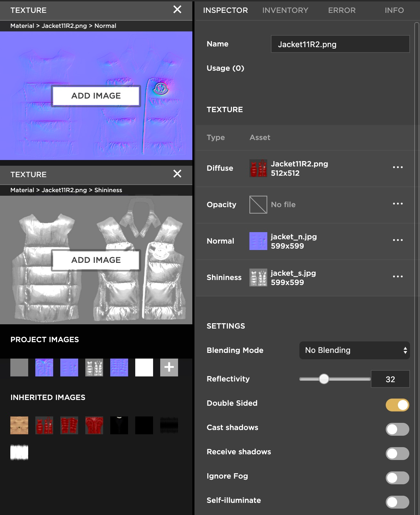Click Jacket11R2.png breadcrumb in Shininess panel
The width and height of the screenshot is (420, 515).
click(64, 190)
